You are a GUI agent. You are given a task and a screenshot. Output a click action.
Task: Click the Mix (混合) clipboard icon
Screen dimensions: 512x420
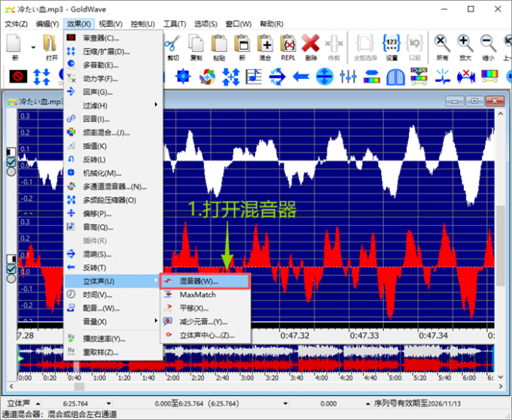pos(265,44)
